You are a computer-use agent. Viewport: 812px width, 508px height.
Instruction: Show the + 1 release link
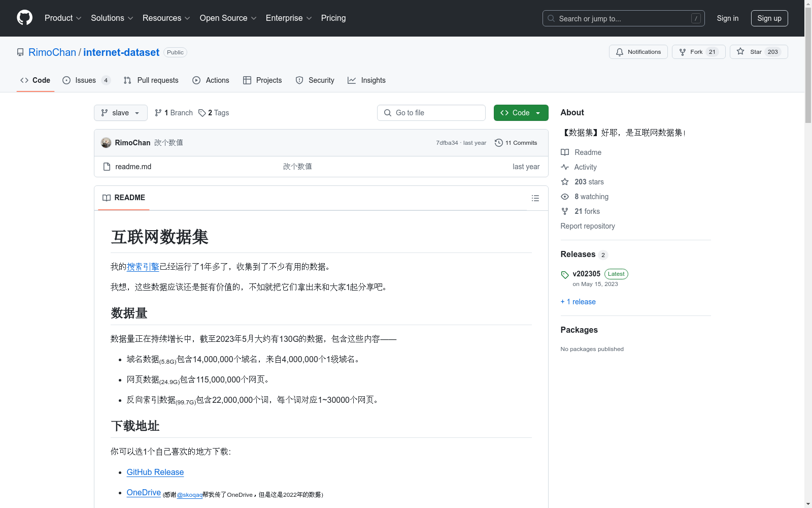point(578,302)
